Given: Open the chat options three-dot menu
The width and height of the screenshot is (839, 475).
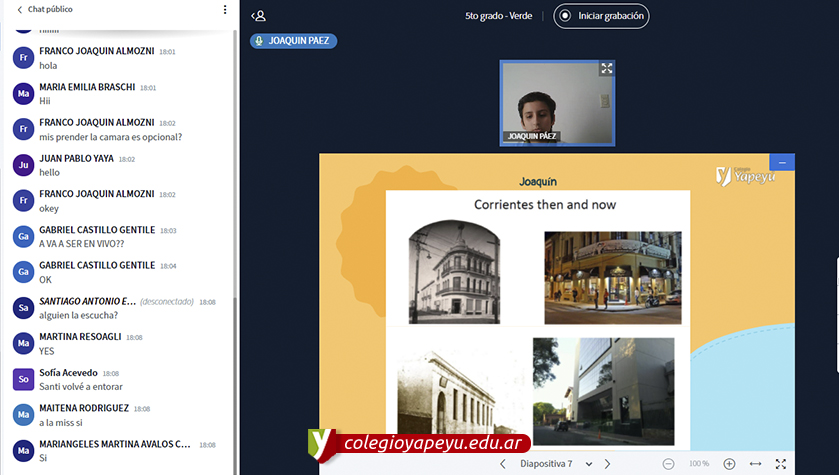Looking at the screenshot, I should [x=224, y=10].
